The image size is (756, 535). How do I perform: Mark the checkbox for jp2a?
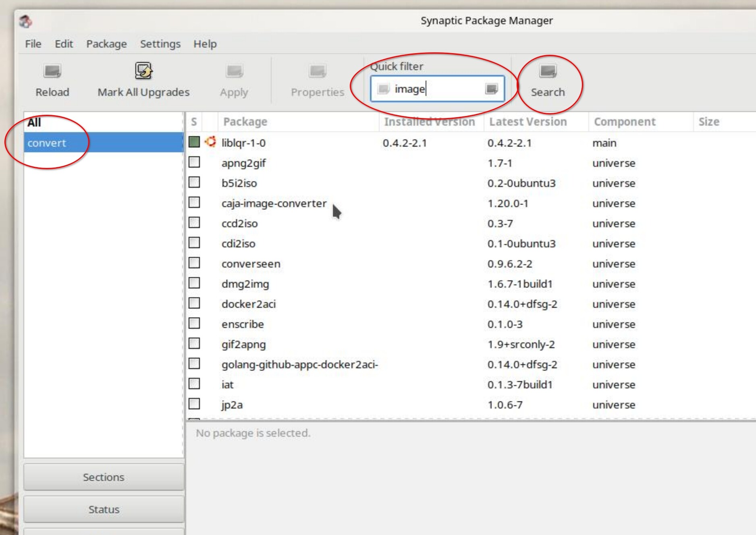click(194, 404)
